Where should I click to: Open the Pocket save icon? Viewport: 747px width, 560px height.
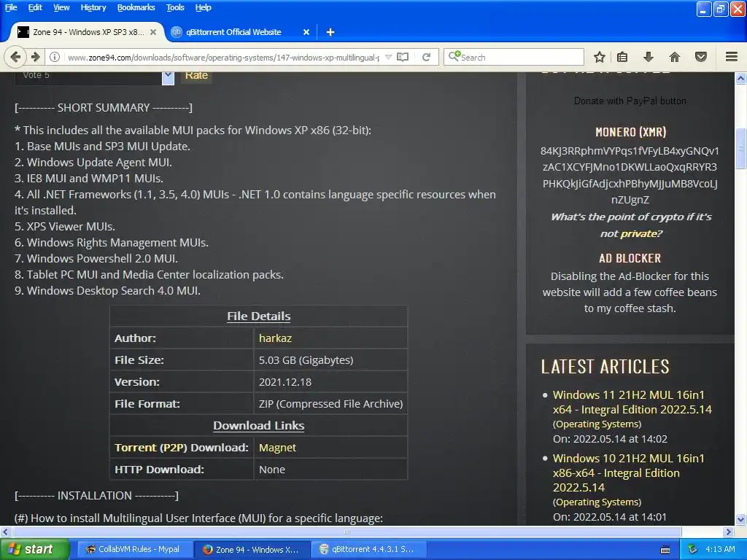pyautogui.click(x=701, y=57)
